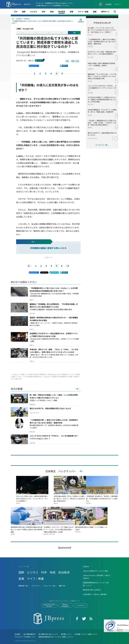Select the 74 segment in series progress bar
The image size is (129, 644).
click(74, 33)
